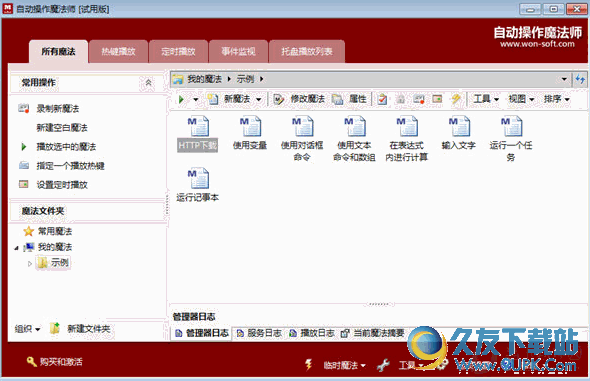Viewport: 590px width, 381px height.
Task: Click the lightning hotkey toolbar icon
Action: (456, 99)
